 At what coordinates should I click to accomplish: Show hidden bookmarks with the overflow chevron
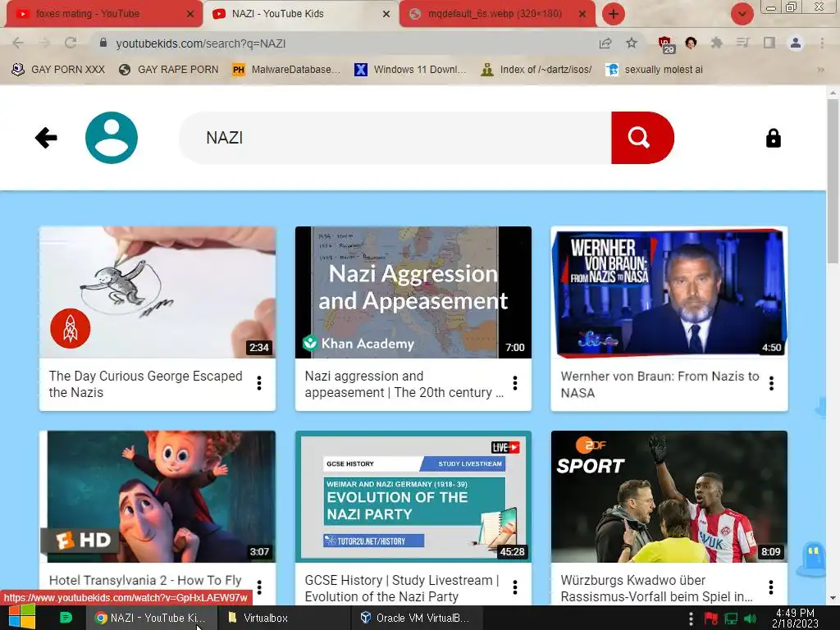tap(820, 70)
